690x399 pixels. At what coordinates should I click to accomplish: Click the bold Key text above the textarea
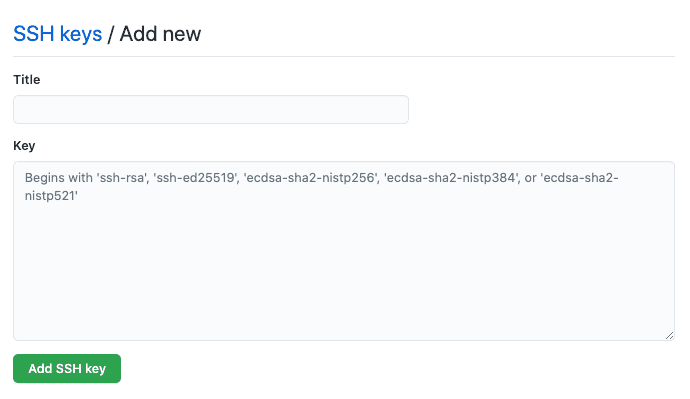24,146
